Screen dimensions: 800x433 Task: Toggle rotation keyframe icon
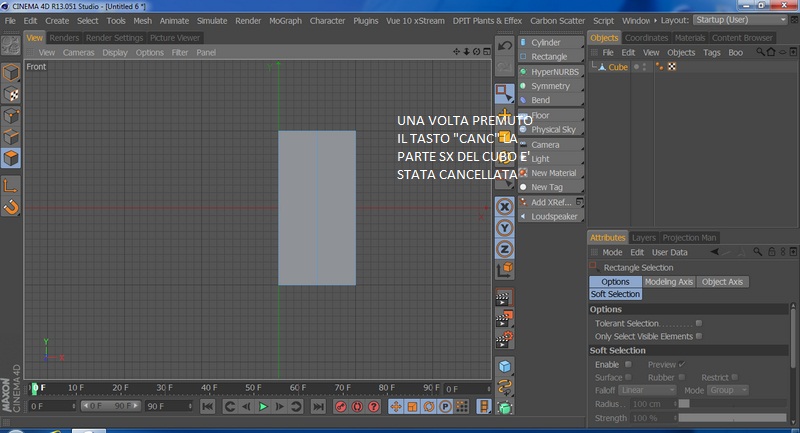[x=429, y=406]
